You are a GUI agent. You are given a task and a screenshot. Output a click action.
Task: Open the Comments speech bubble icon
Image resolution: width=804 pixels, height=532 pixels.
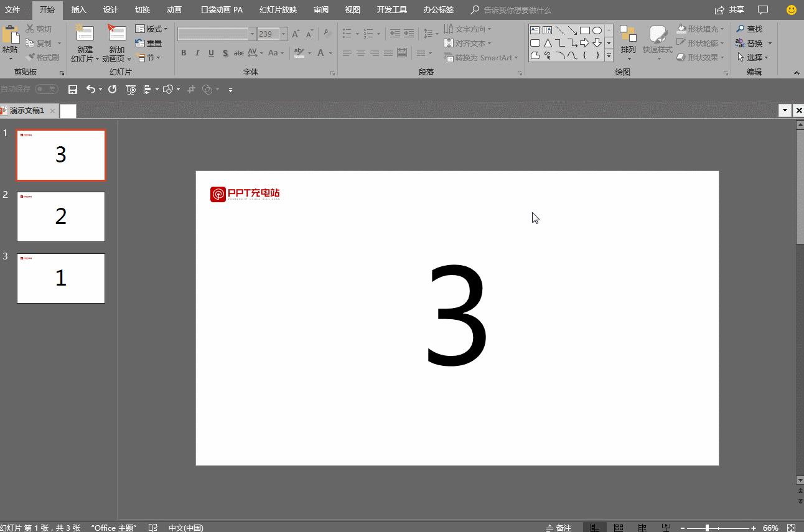point(763,10)
